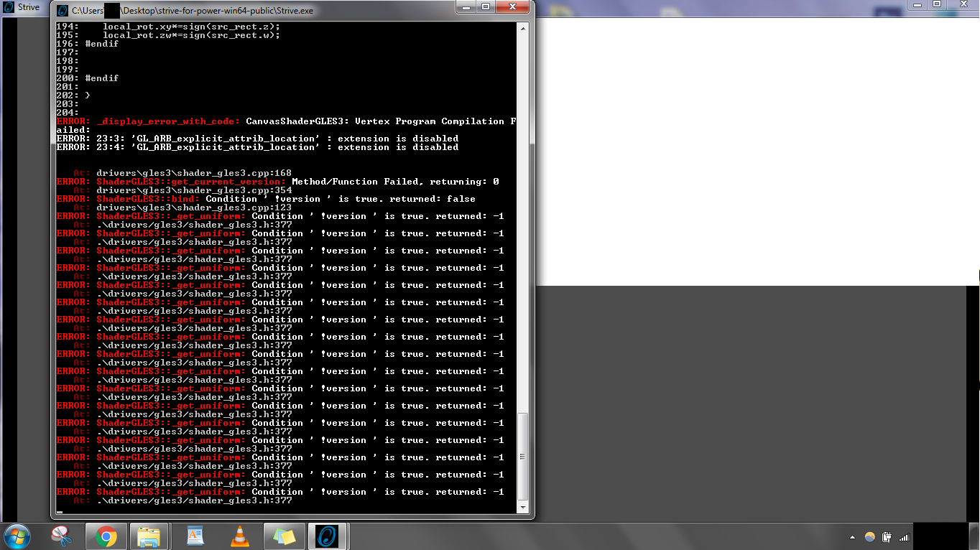Maximize the background Strive game window
980x550 pixels.
[x=937, y=4]
